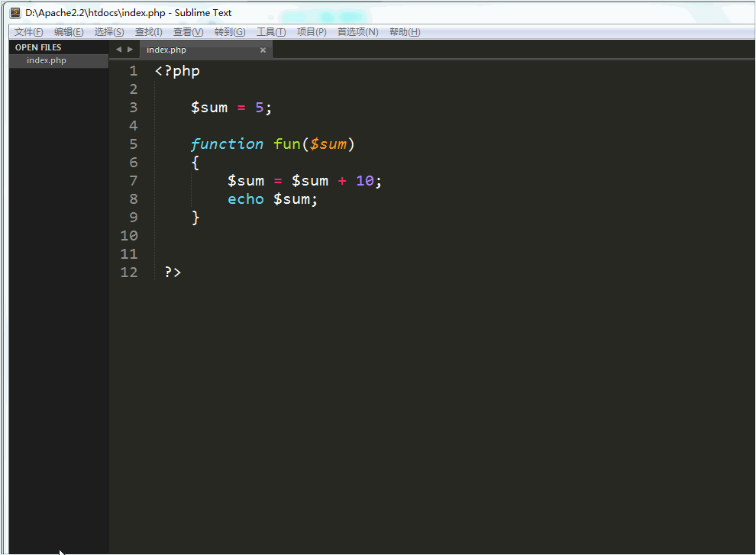The height and width of the screenshot is (555, 756).
Task: Open the 选择(S) menu
Action: pos(109,32)
